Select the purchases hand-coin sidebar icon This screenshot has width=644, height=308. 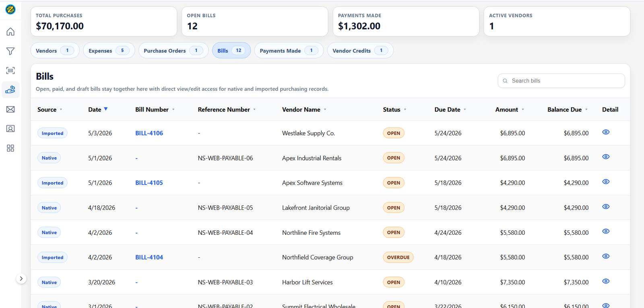[10, 90]
